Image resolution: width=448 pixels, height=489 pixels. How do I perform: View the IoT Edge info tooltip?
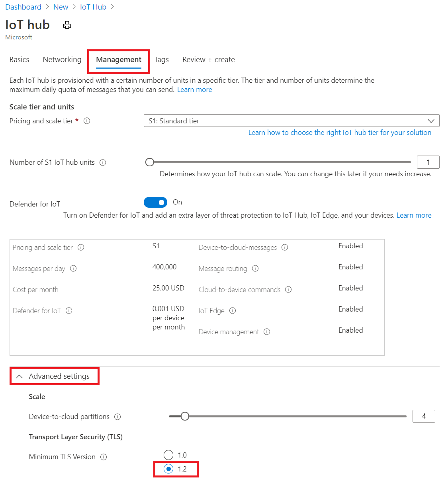tap(232, 311)
